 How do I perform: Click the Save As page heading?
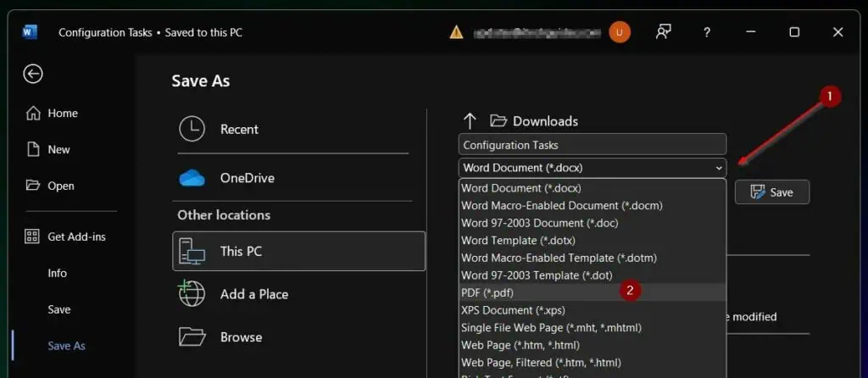pos(200,81)
